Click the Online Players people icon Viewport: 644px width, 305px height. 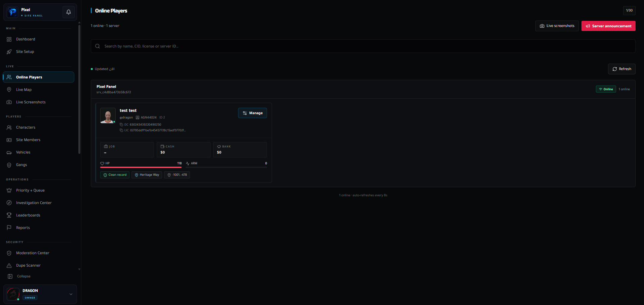[x=9, y=77]
